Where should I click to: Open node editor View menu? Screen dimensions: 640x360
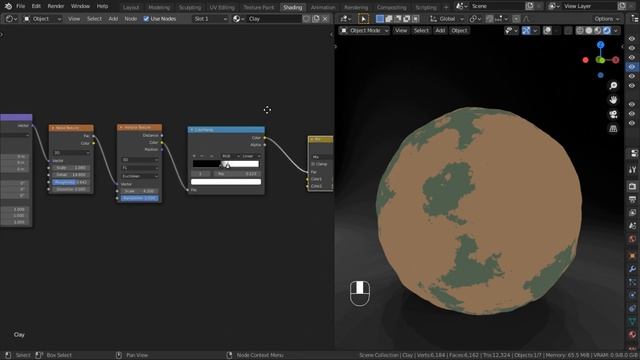[74, 19]
